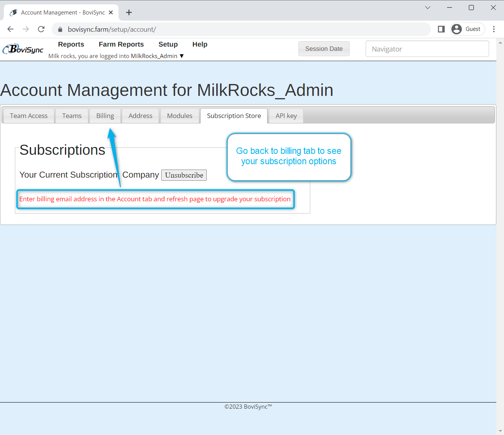The height and width of the screenshot is (435, 504).
Task: Switch to the Team Access tab
Action: tap(29, 116)
